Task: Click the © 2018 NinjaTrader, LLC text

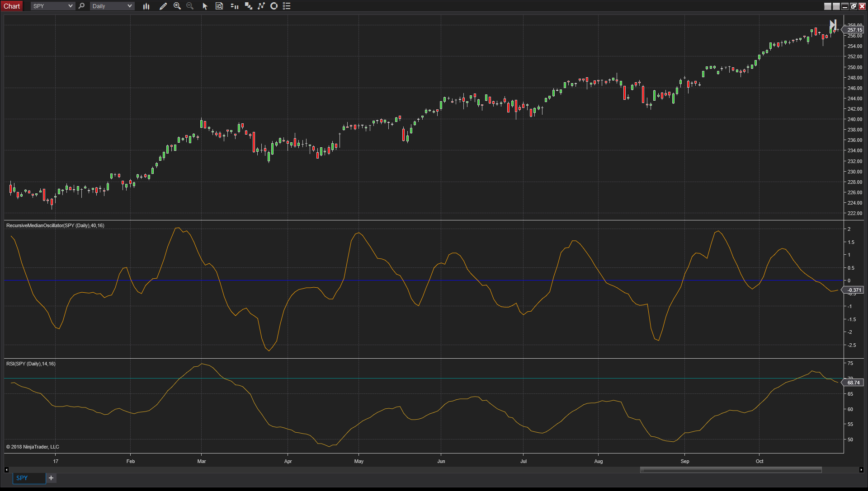Action: coord(33,447)
